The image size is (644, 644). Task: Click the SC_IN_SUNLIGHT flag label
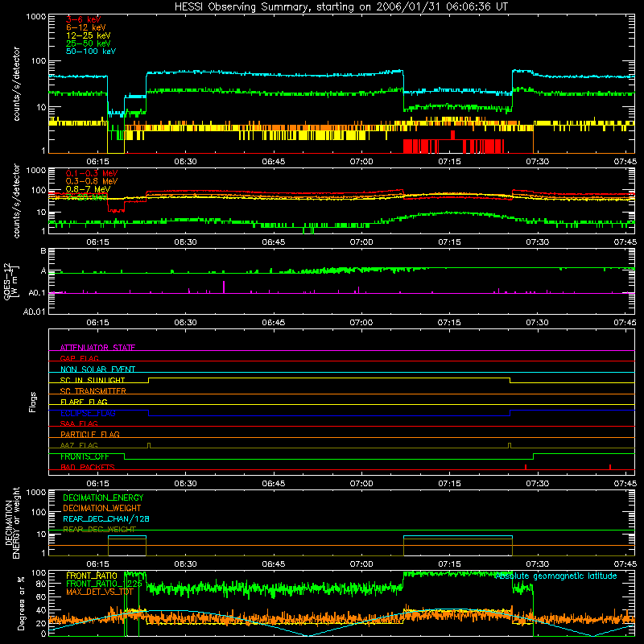93,380
